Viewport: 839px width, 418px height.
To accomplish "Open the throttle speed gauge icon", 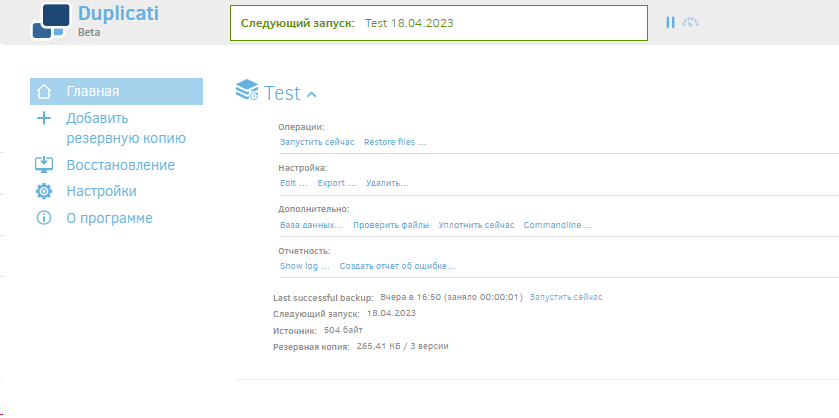I will pos(690,22).
